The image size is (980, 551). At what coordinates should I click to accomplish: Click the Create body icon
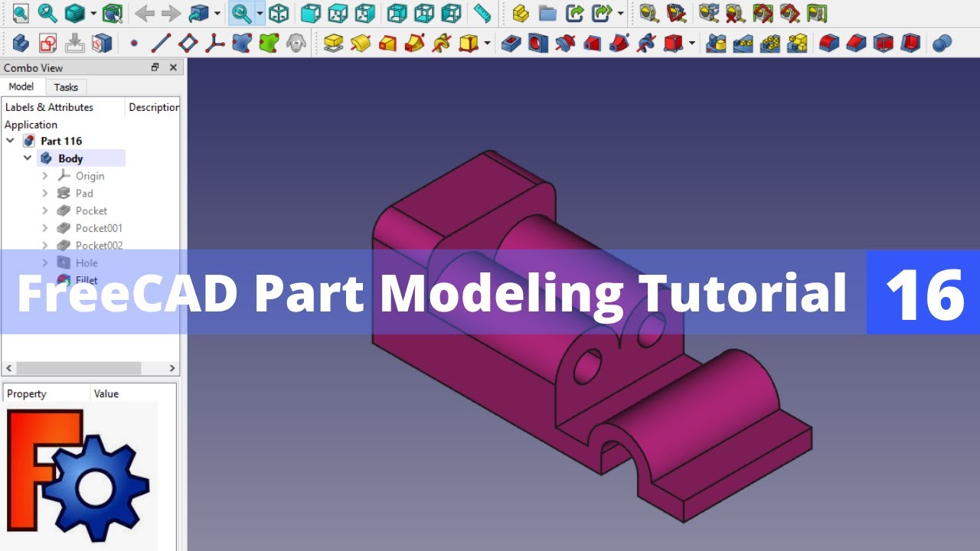(21, 43)
